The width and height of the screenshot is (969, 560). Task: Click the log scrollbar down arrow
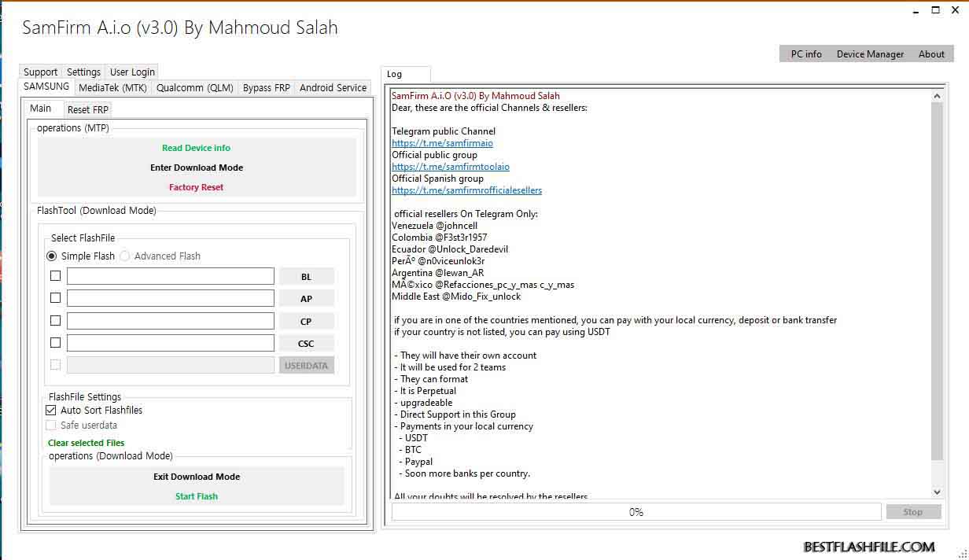click(x=937, y=492)
